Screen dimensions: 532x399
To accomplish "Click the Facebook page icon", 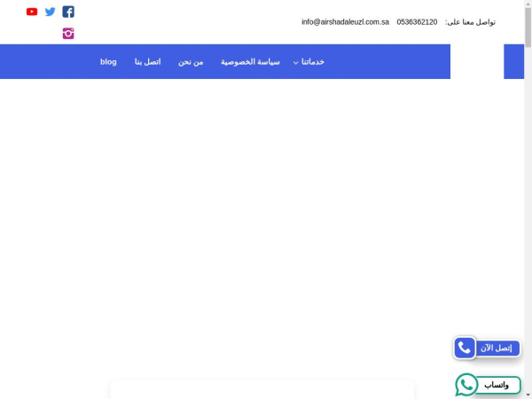I will (x=68, y=12).
